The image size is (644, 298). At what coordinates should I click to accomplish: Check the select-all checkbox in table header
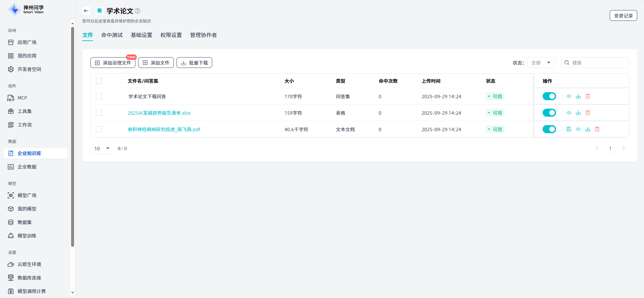(x=99, y=81)
